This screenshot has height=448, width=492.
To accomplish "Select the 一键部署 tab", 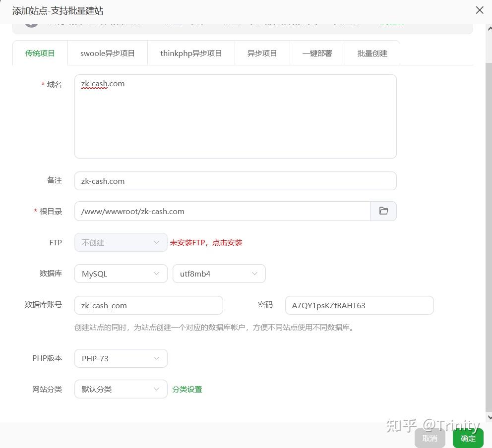I will coord(317,53).
